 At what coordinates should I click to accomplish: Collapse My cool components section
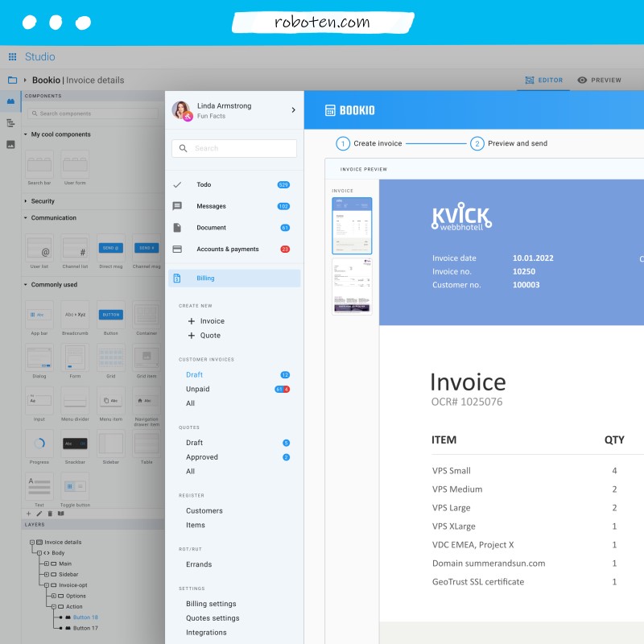(x=26, y=134)
